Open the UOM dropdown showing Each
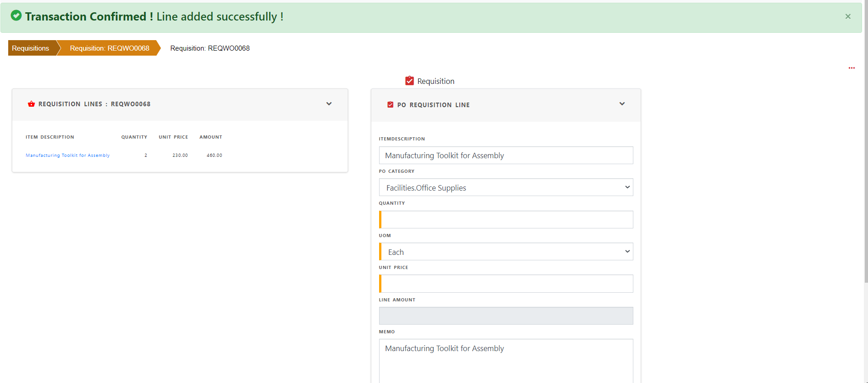 point(506,252)
